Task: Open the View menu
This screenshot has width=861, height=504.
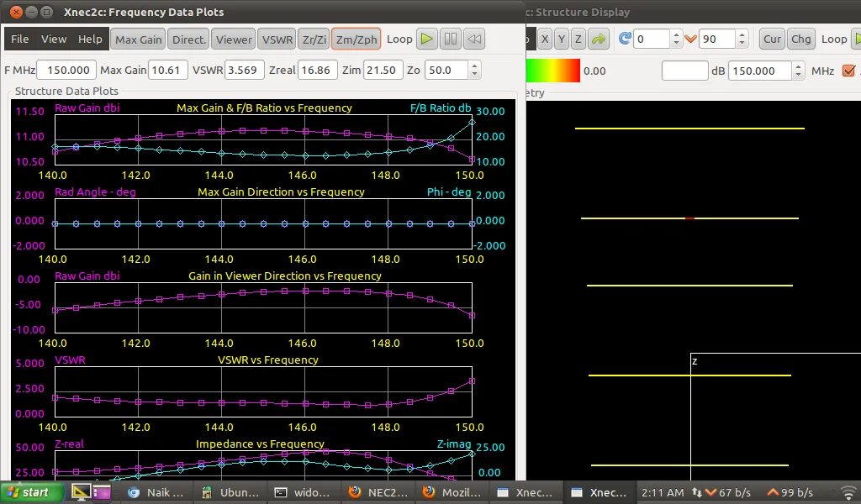Action: click(54, 39)
